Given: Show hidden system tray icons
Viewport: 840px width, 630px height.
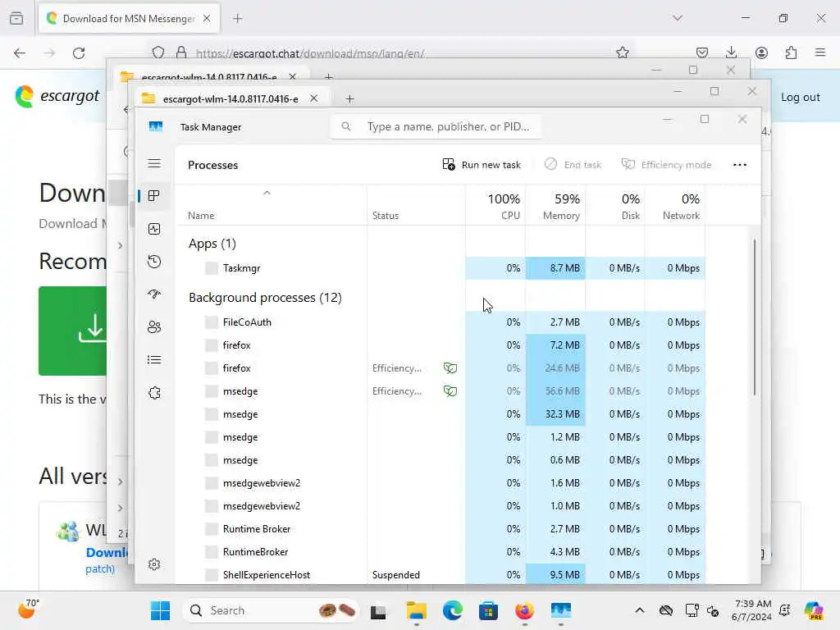Looking at the screenshot, I should pos(640,610).
